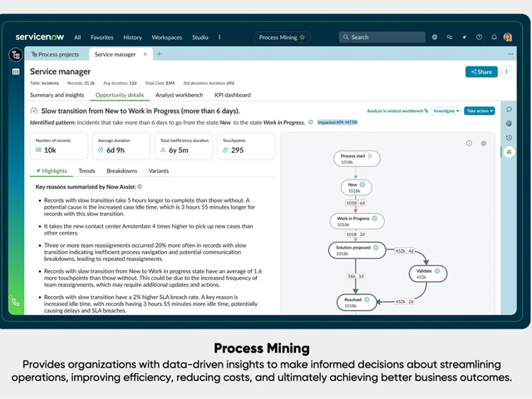Screen dimensions: 532x399
Task: Focus the global Search field
Action: (x=382, y=37)
